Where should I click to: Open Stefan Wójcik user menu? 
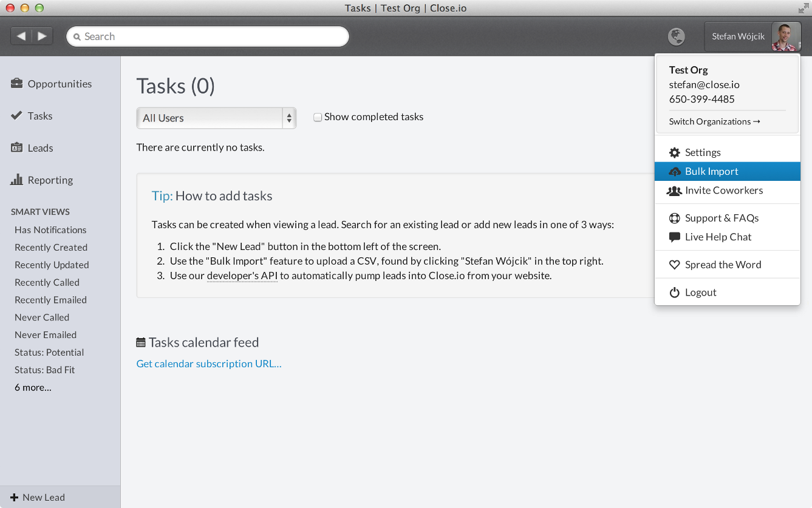(753, 36)
